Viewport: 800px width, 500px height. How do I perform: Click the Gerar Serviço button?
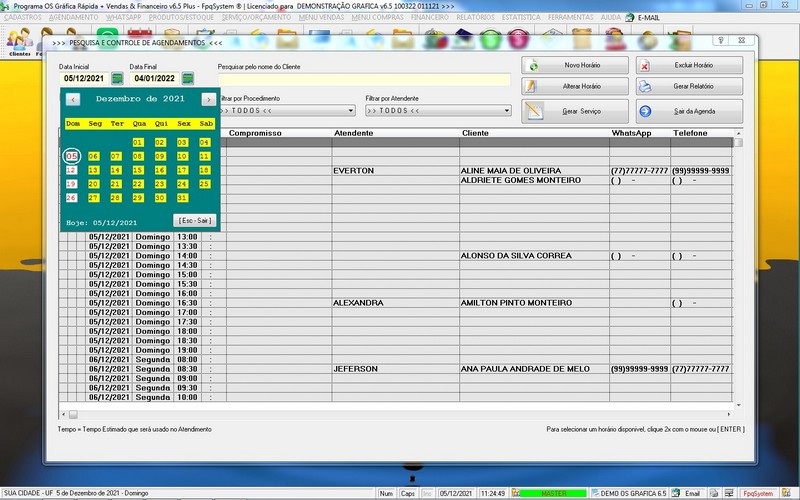click(x=575, y=111)
